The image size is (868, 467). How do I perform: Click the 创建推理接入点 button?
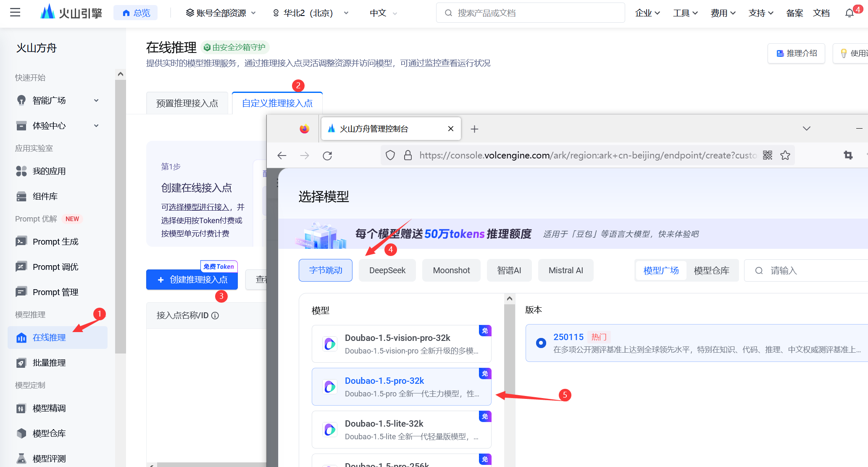[x=192, y=280]
